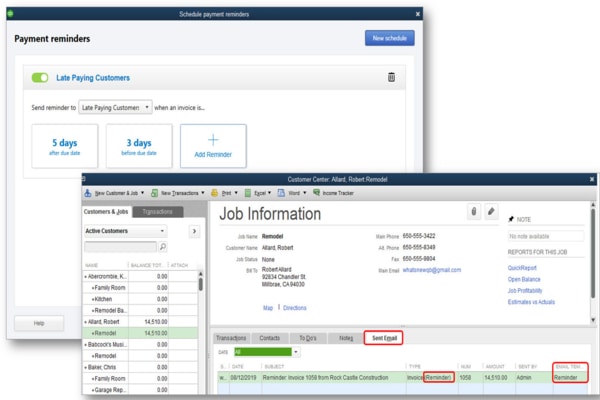Delete the Late Paying Customers schedule with trash icon
The width and height of the screenshot is (600, 400).
coord(391,77)
